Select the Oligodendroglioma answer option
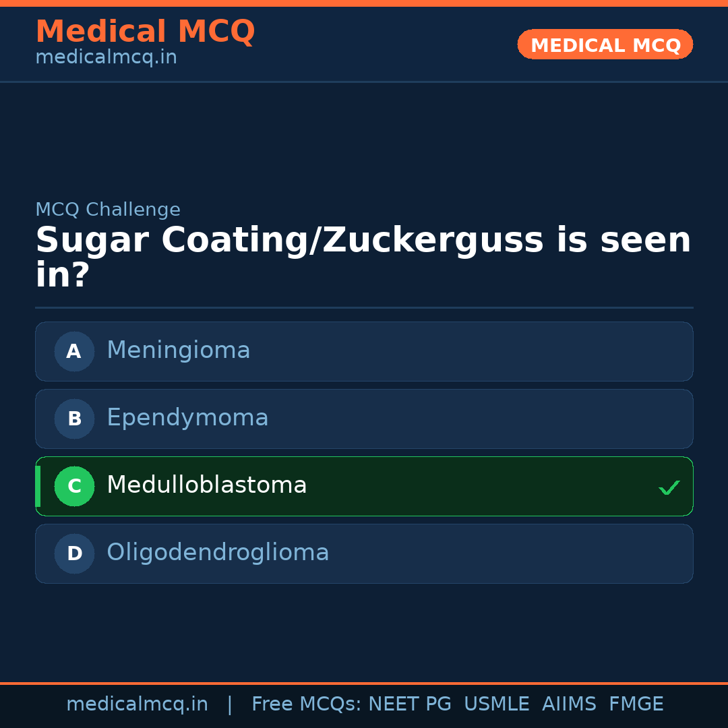The image size is (728, 728). 364,553
